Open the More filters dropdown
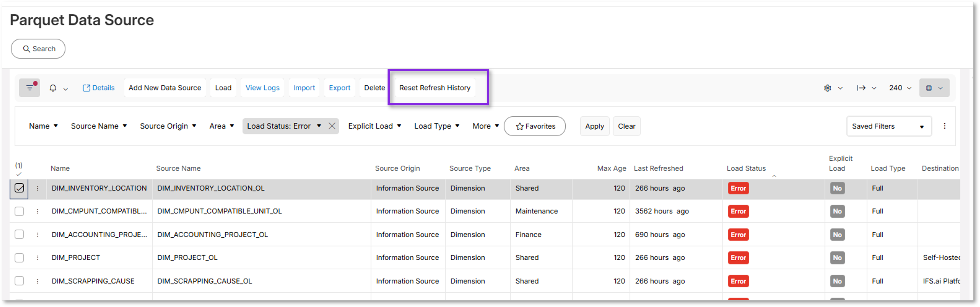 [485, 126]
